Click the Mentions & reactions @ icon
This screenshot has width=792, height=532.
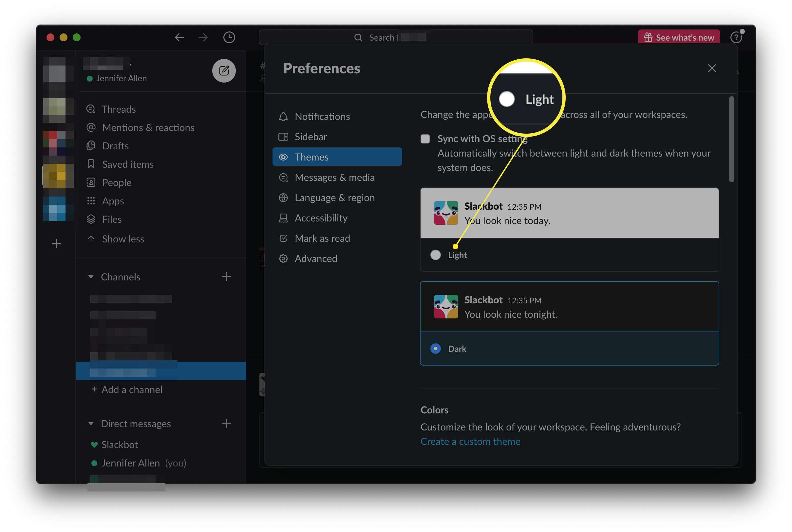pyautogui.click(x=90, y=127)
